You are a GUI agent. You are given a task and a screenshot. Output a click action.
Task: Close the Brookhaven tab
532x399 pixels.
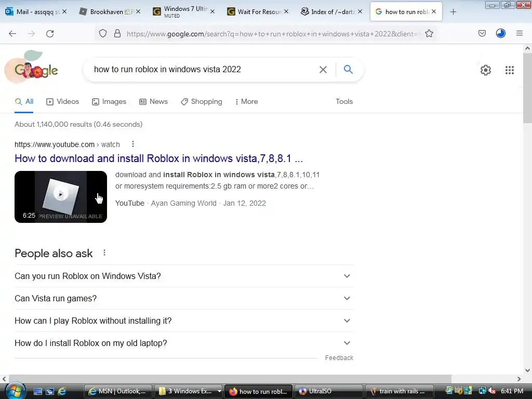[138, 11]
